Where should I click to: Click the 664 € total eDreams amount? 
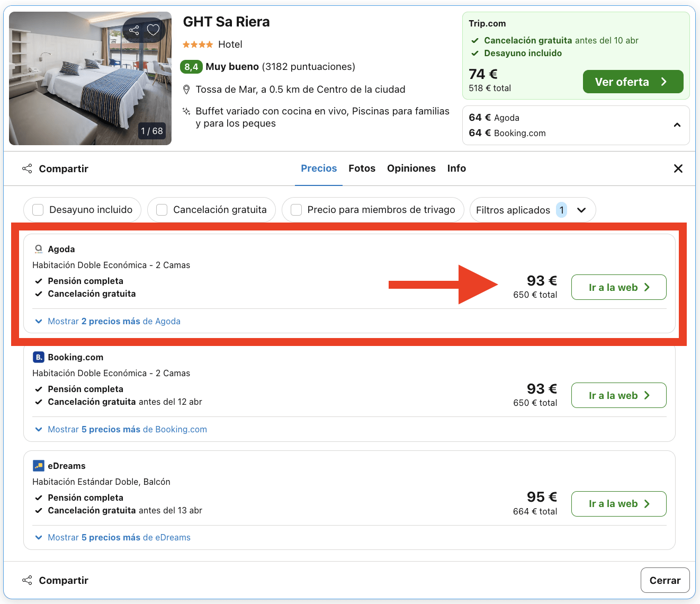click(x=535, y=511)
